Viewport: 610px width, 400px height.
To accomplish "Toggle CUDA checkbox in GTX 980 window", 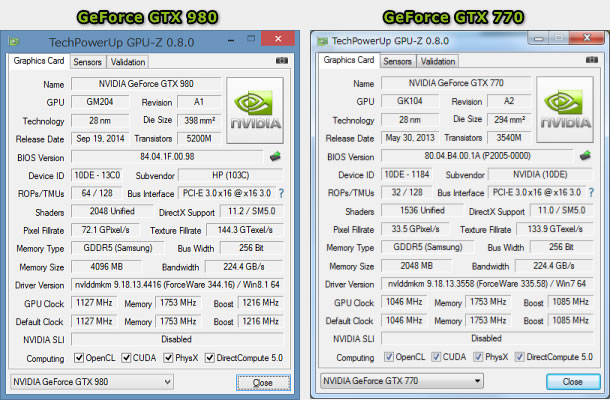I will (126, 358).
